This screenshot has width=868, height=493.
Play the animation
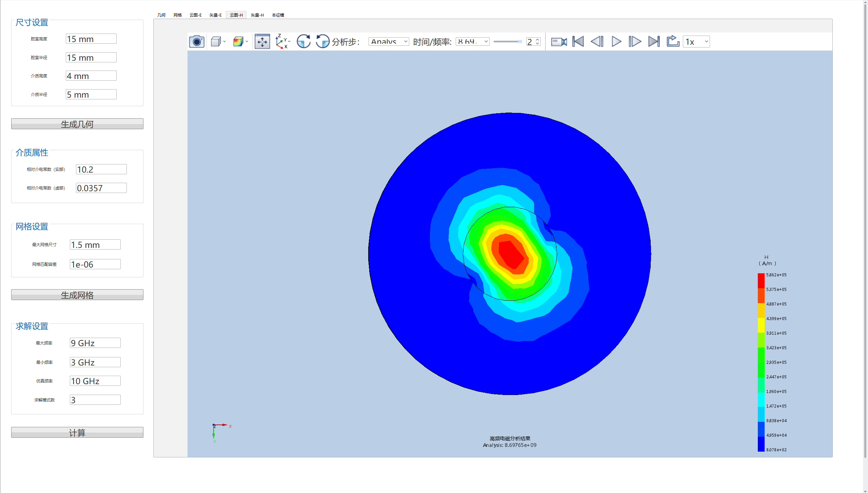click(616, 42)
